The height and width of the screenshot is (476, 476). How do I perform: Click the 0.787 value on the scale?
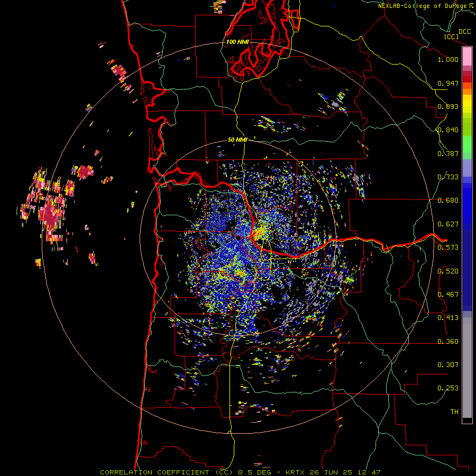coord(448,153)
